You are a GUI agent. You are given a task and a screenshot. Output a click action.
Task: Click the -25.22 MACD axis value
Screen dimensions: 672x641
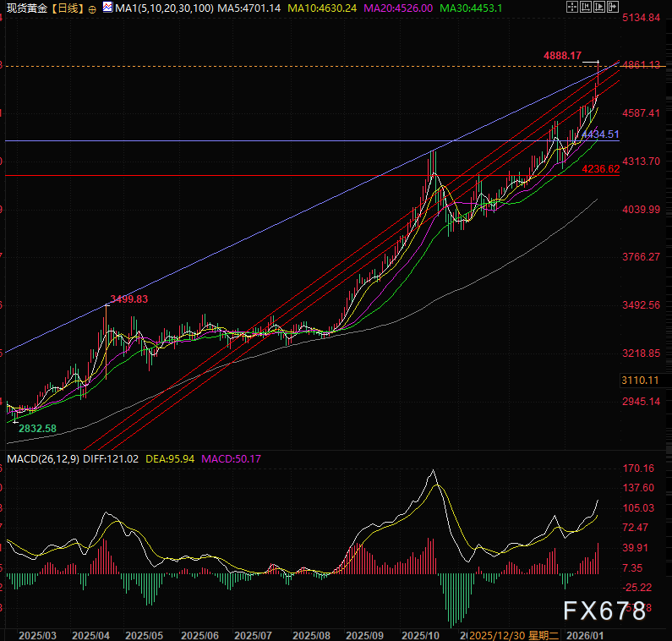[x=636, y=588]
